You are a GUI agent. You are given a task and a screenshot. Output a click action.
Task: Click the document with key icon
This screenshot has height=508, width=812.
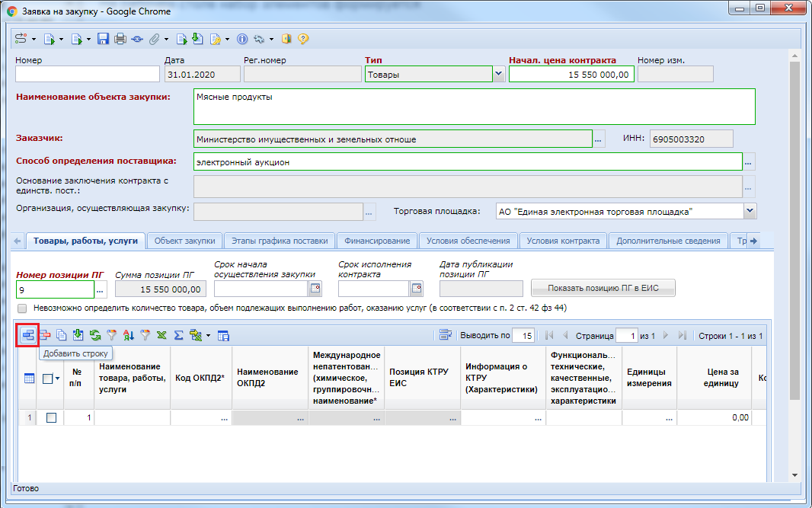point(216,39)
